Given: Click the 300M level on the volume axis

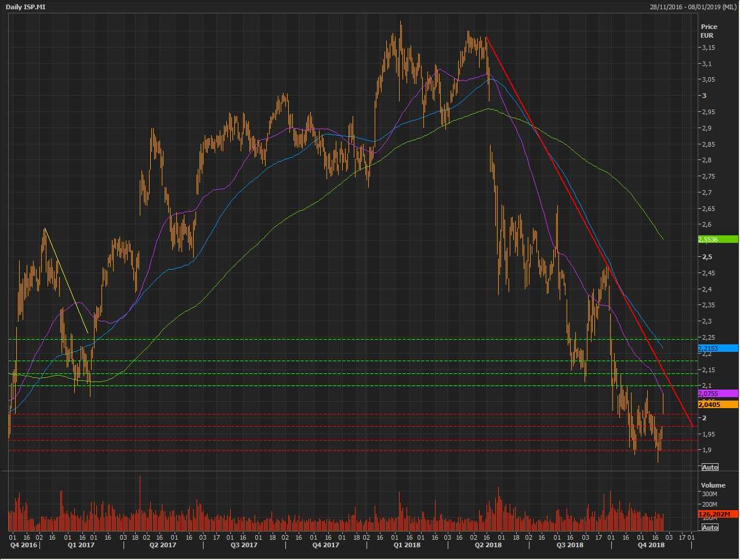Looking at the screenshot, I should tap(710, 494).
